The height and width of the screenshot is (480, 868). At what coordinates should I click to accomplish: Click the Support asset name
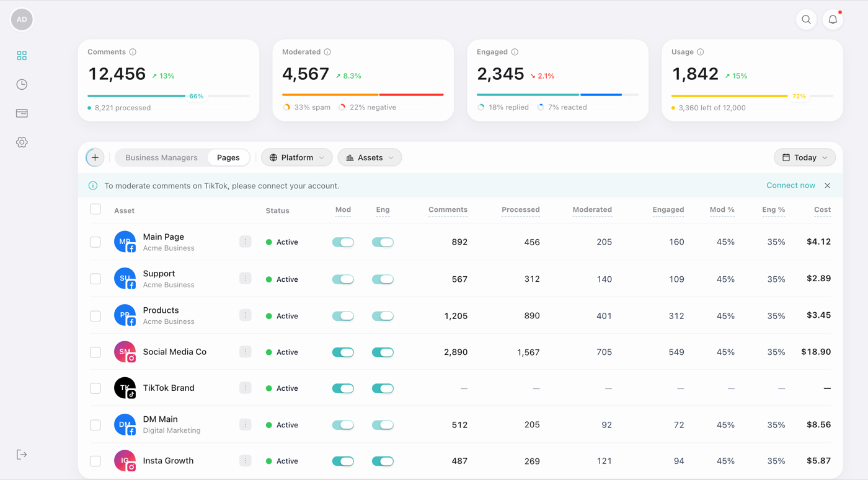pyautogui.click(x=159, y=273)
